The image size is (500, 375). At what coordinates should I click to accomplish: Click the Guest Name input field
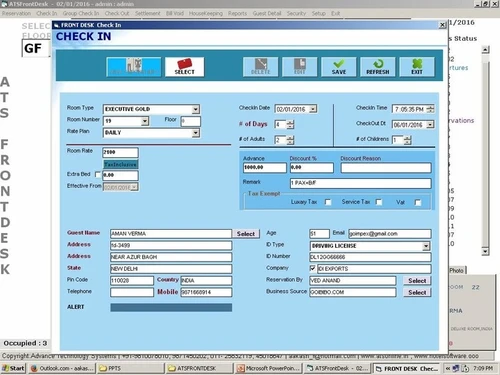tap(171, 234)
